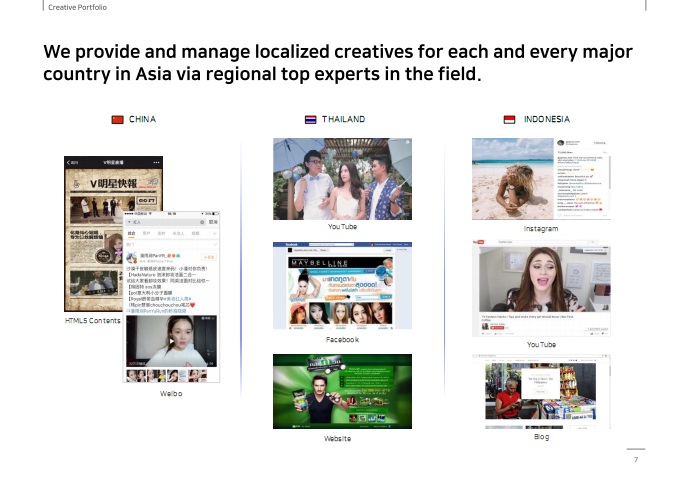
Task: Click the back arrow in newspaper phone screenshot
Action: [x=69, y=163]
